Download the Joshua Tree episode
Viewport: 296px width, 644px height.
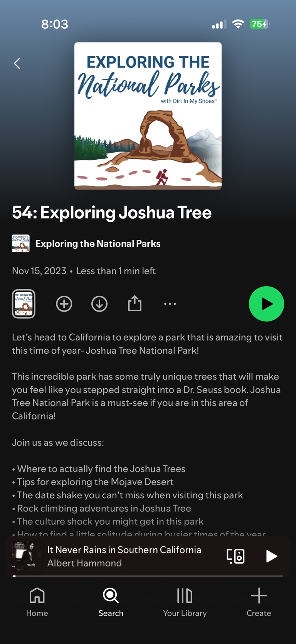coord(99,304)
